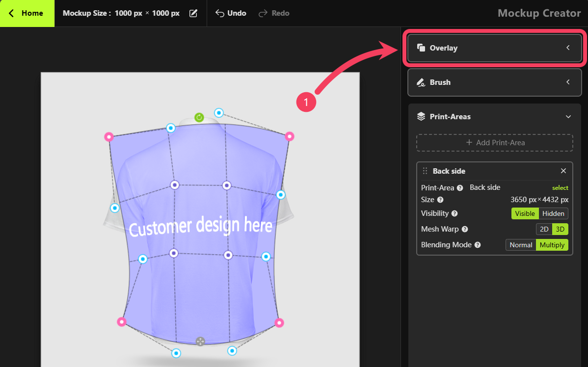Expand the Brush panel chevron
588x367 pixels.
pos(568,82)
